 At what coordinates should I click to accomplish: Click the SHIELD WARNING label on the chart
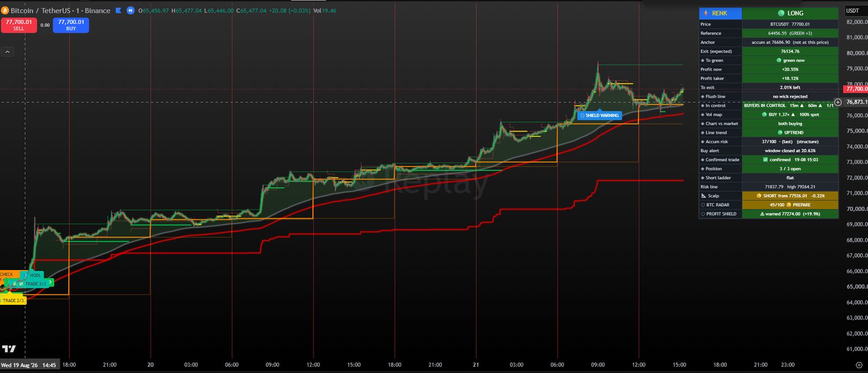599,115
